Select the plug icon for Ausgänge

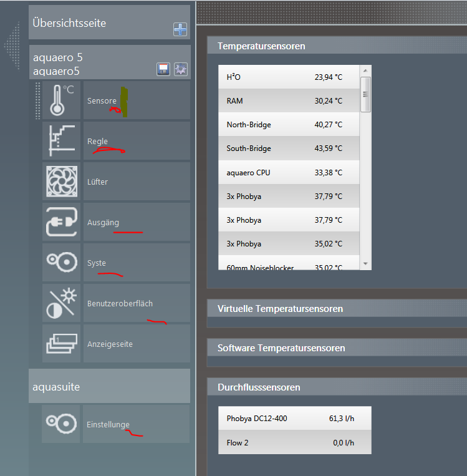(61, 222)
